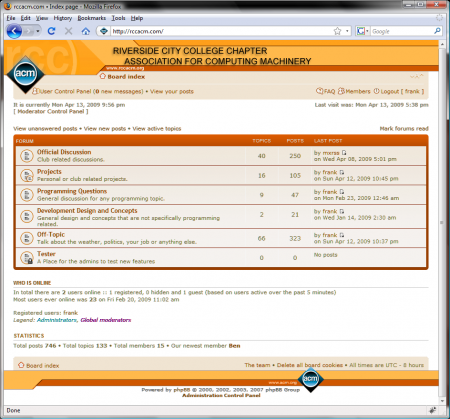View latest post icon in Programming Questions row
This screenshot has width=450, height=419.
tap(342, 192)
